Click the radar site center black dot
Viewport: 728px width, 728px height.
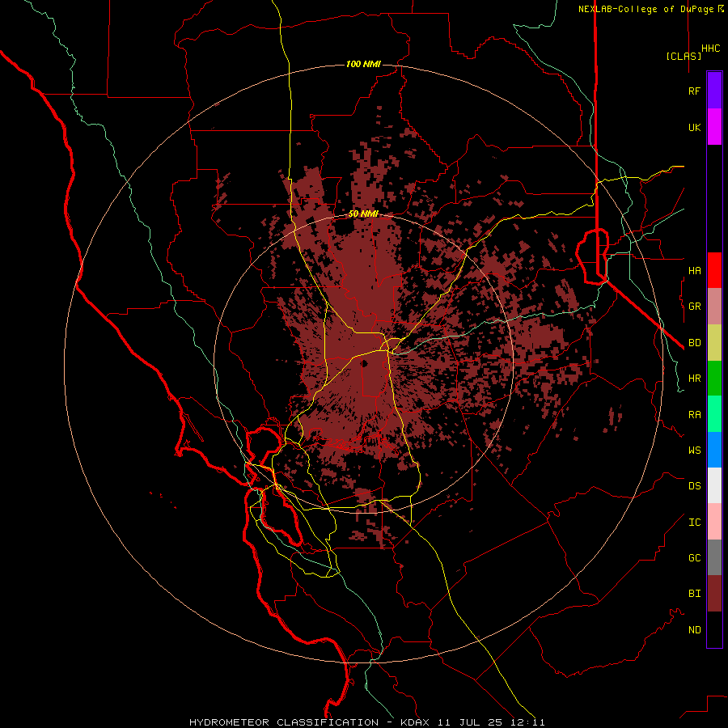365,363
